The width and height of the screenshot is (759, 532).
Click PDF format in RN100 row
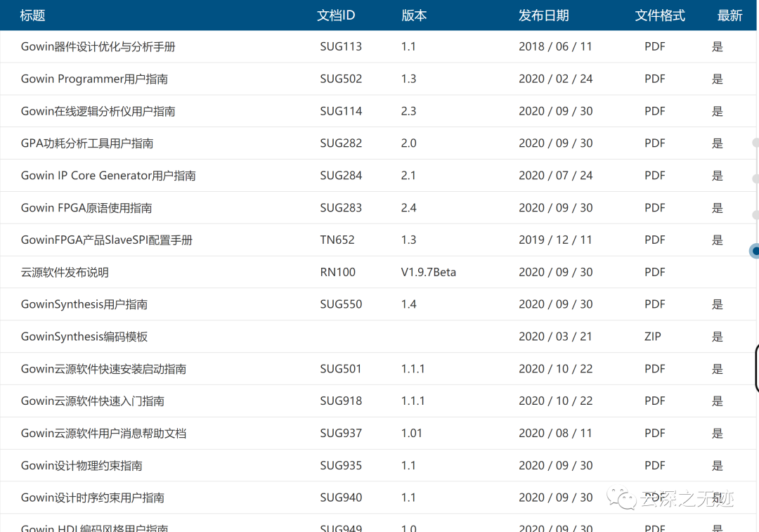(x=655, y=272)
